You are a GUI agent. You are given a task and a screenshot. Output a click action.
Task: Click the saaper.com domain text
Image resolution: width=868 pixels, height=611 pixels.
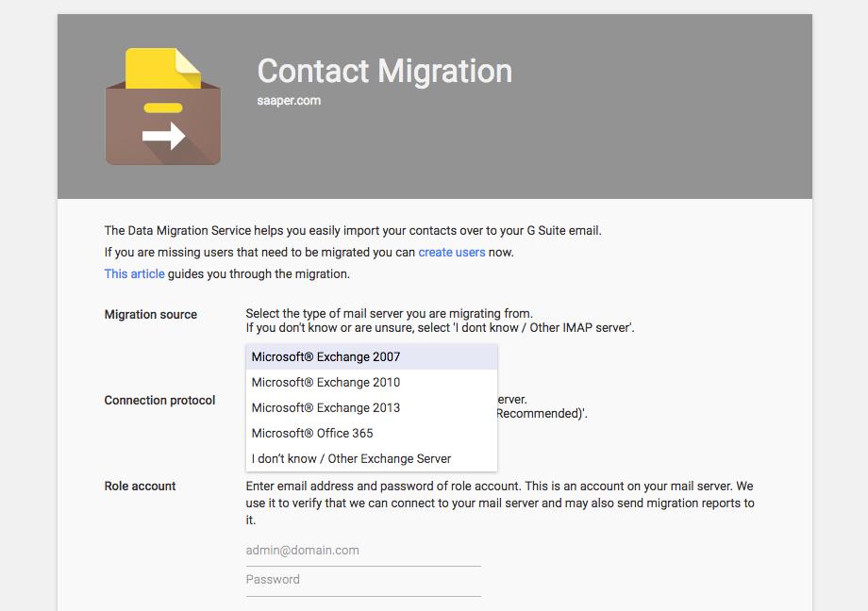point(289,101)
